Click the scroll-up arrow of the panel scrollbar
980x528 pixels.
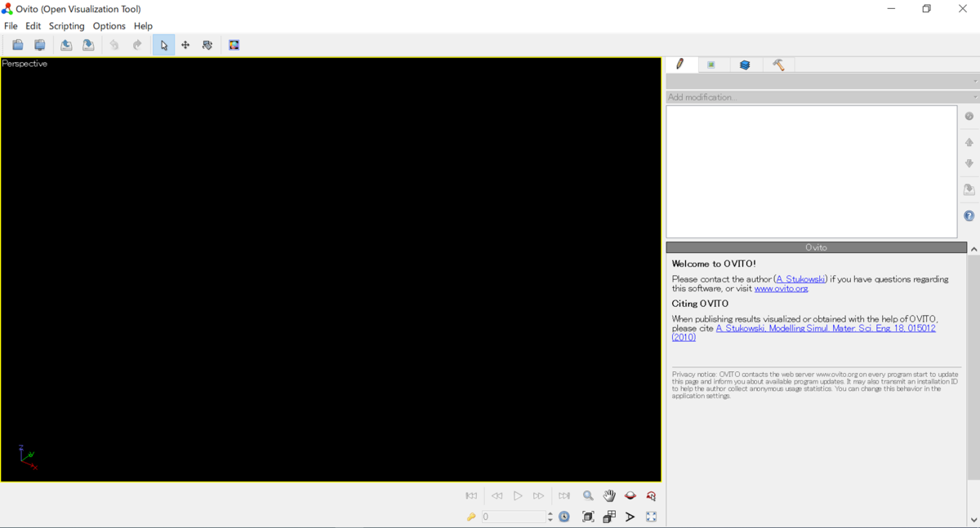[x=973, y=248]
